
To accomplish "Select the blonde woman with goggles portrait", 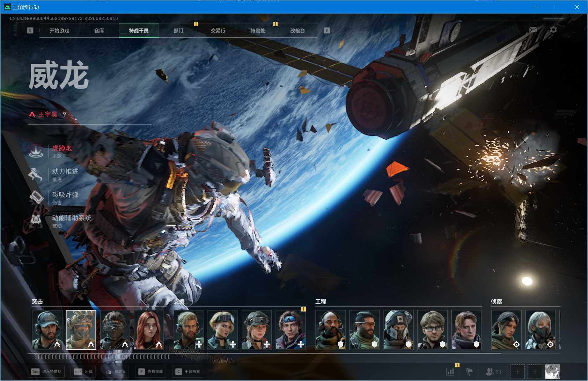I will click(223, 330).
